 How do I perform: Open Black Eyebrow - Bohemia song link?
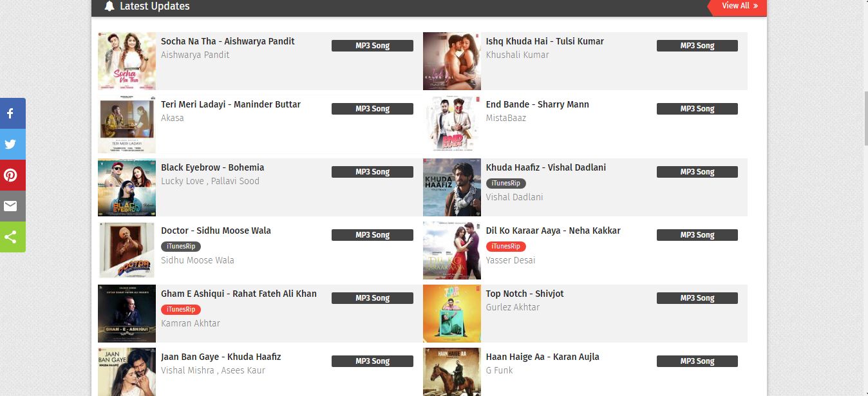(212, 167)
